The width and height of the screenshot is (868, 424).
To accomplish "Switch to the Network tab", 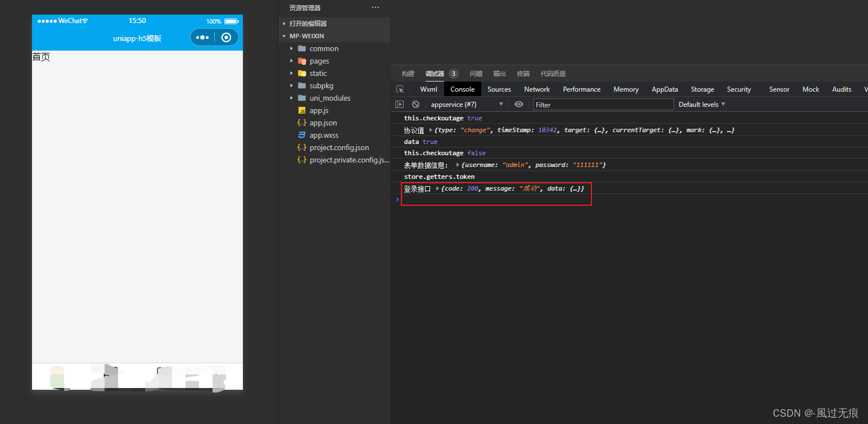I will tap(536, 89).
